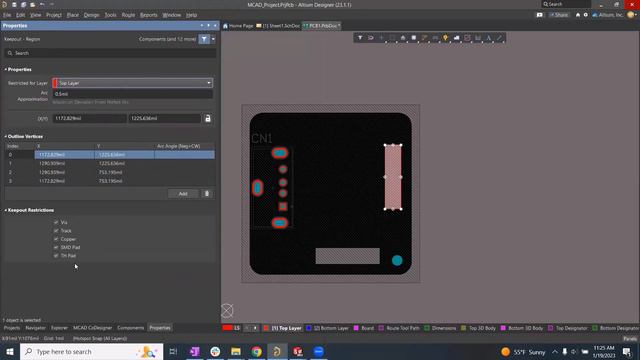This screenshot has height=360, width=640.
Task: Switch to the Components panel tab
Action: pos(130,328)
